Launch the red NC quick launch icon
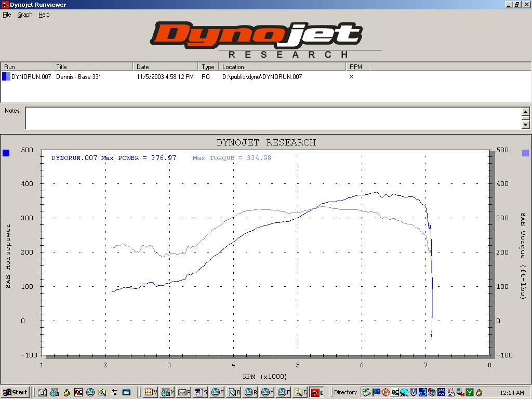 [78, 393]
